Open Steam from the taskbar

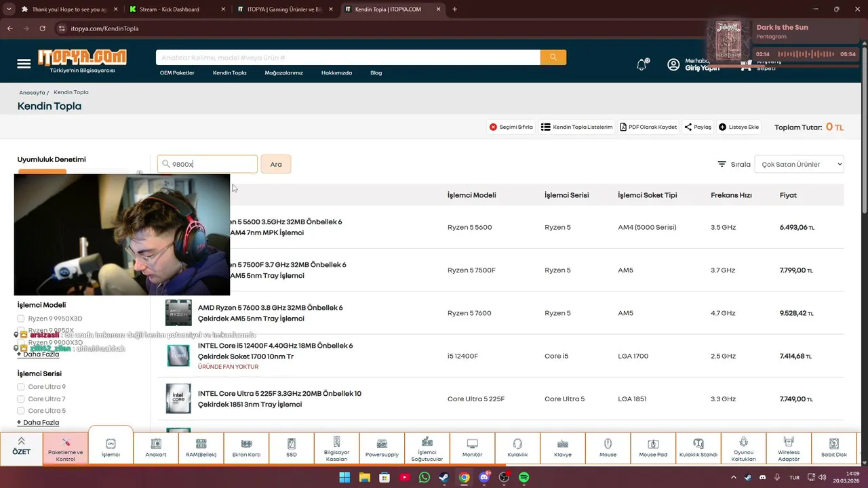click(x=443, y=477)
